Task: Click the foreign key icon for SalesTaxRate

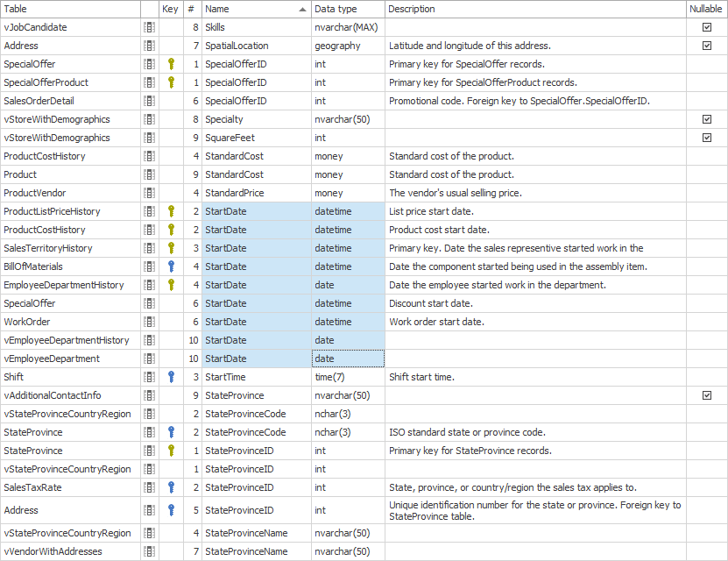Action: pyautogui.click(x=172, y=487)
